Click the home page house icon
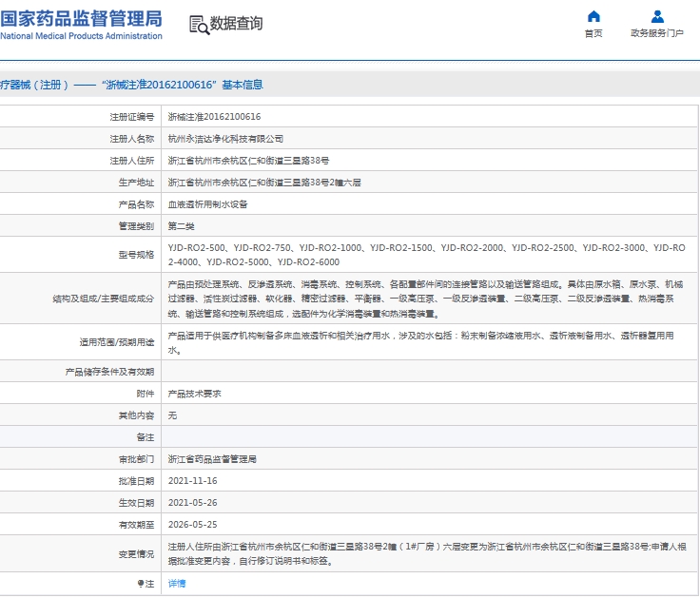 click(x=593, y=16)
